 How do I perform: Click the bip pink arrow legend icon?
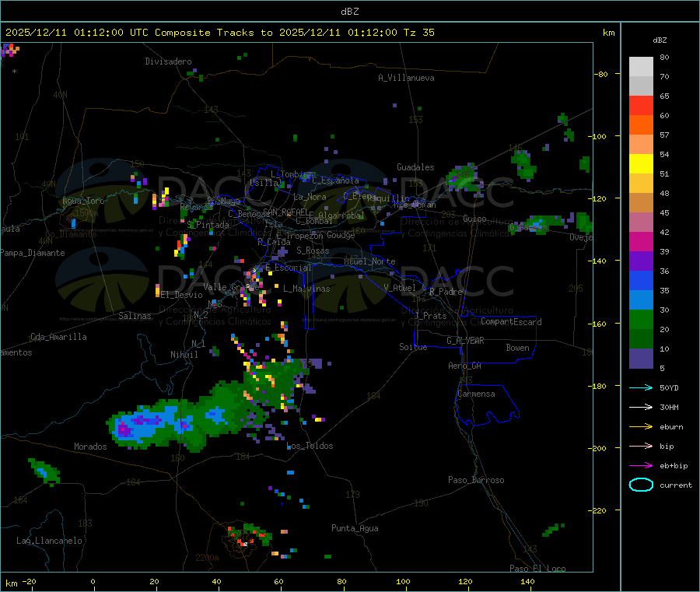pos(641,446)
